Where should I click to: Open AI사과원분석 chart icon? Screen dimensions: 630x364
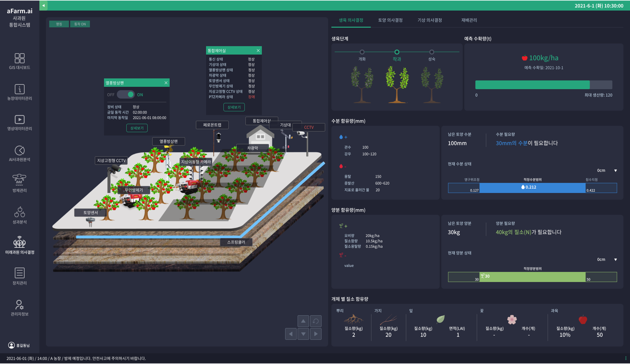point(20,151)
